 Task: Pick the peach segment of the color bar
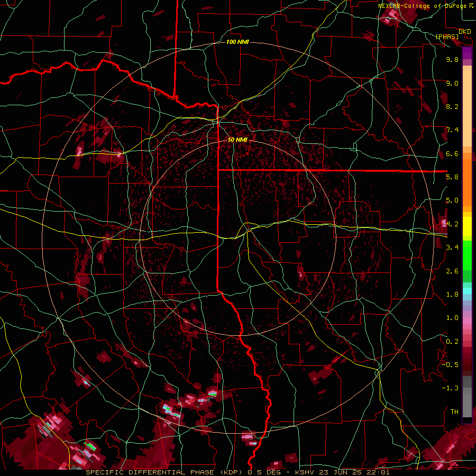pos(467,109)
